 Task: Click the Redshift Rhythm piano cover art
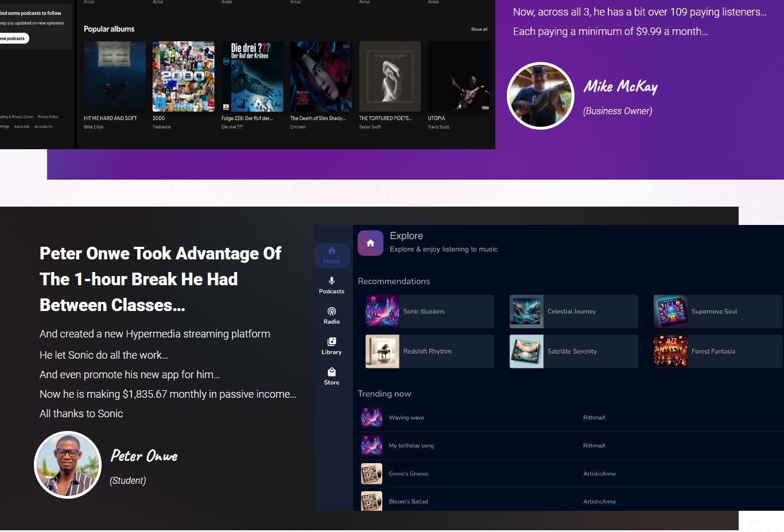(382, 351)
